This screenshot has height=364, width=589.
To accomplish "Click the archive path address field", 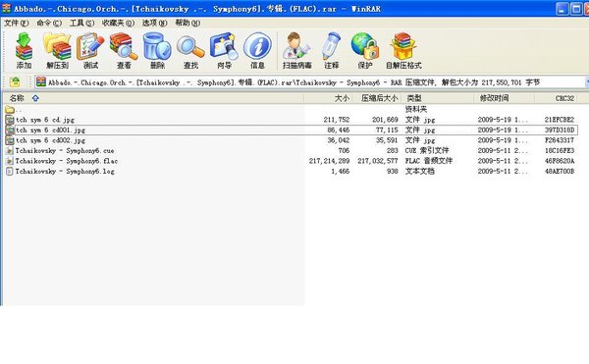I will click(x=310, y=81).
